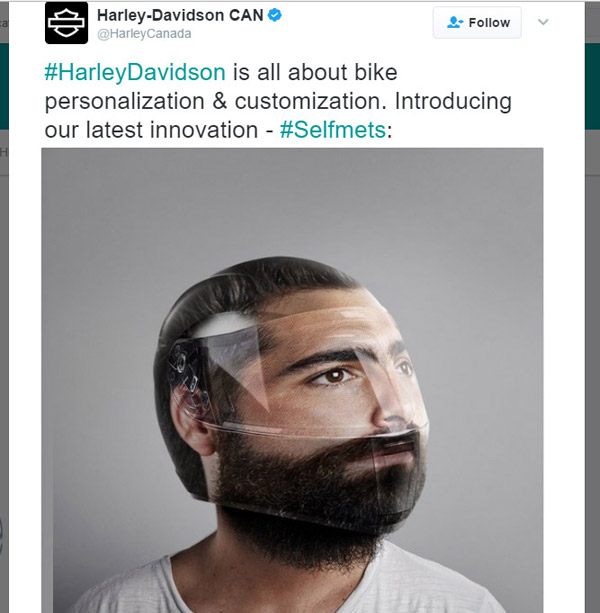Viewport: 600px width, 613px height.
Task: Click the add-person icon on Follow
Action: (455, 22)
